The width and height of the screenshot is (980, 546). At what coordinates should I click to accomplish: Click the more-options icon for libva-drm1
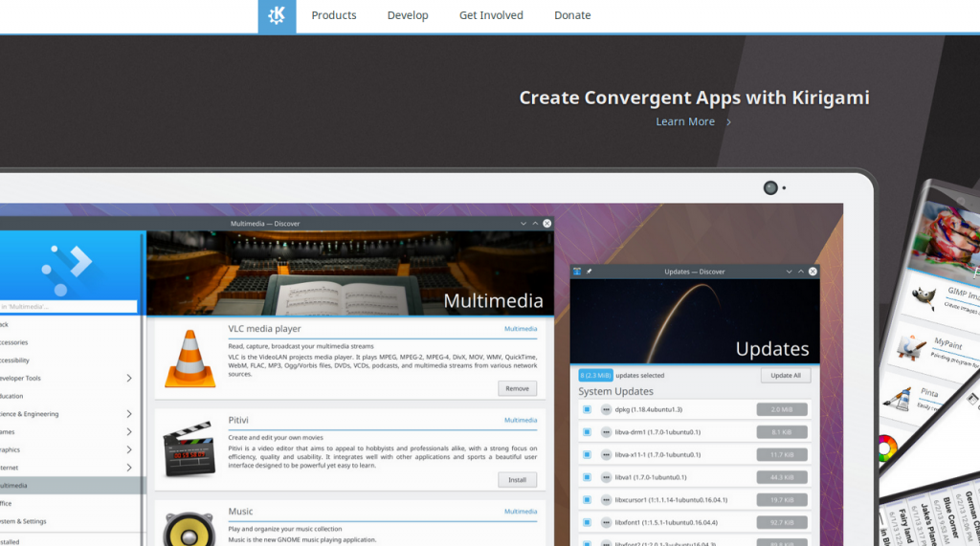(x=606, y=432)
